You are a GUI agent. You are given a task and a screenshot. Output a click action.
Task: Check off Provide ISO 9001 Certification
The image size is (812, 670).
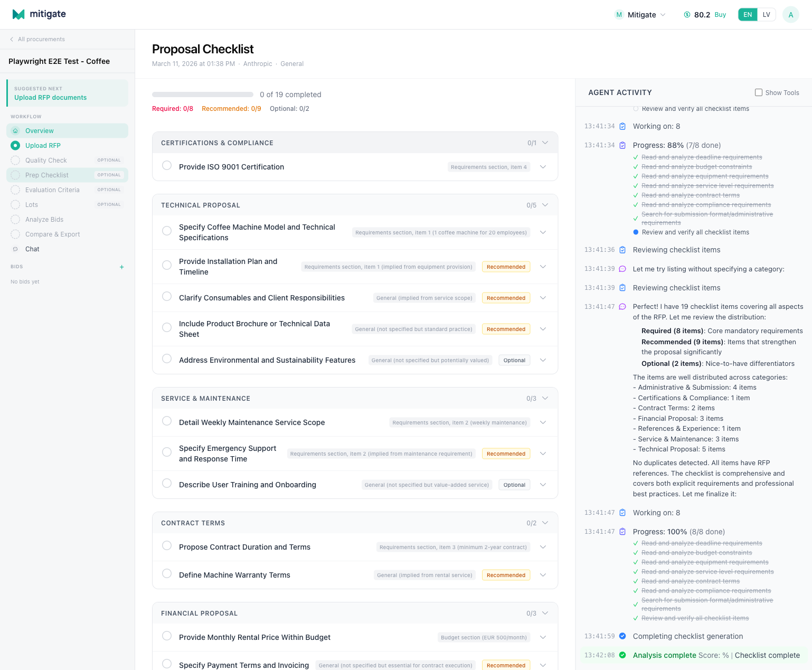coord(167,165)
